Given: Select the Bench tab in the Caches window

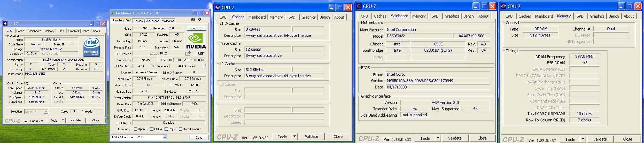Looking at the screenshot, I should [324, 17].
